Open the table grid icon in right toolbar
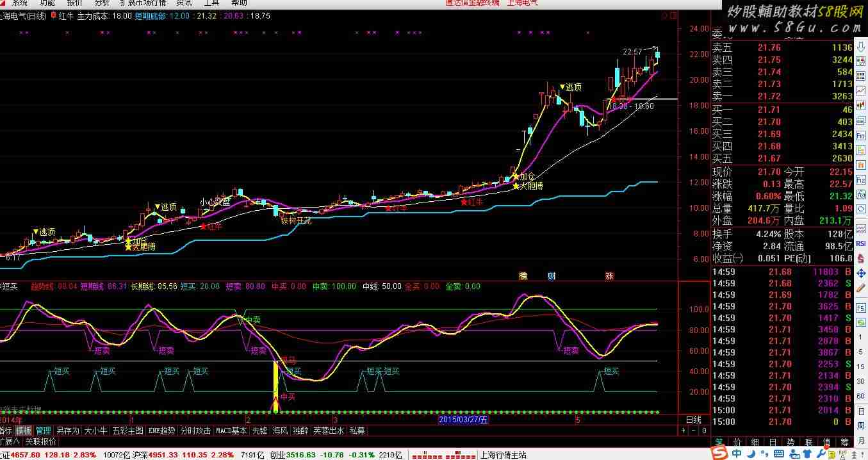 [860, 76]
